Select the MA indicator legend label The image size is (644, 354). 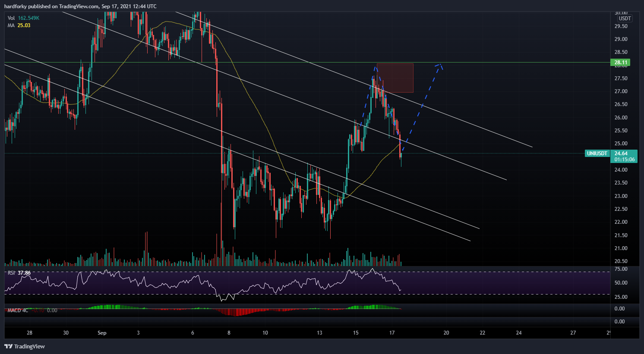coord(11,25)
